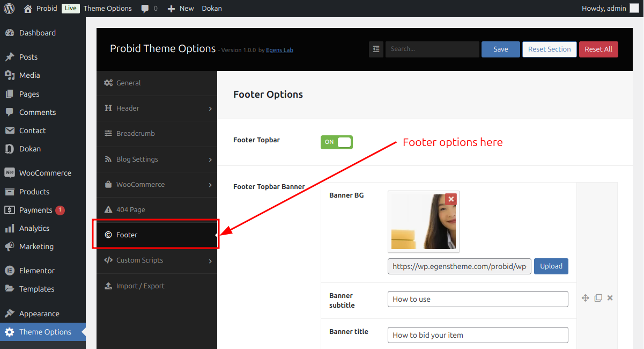
Task: Expand the Header section arrow
Action: (x=210, y=109)
